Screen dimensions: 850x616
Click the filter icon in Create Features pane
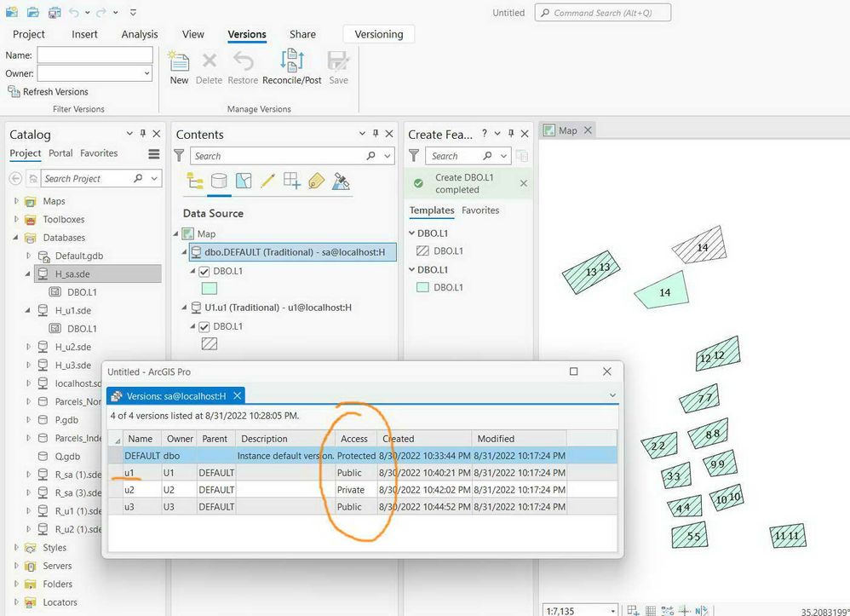point(414,156)
